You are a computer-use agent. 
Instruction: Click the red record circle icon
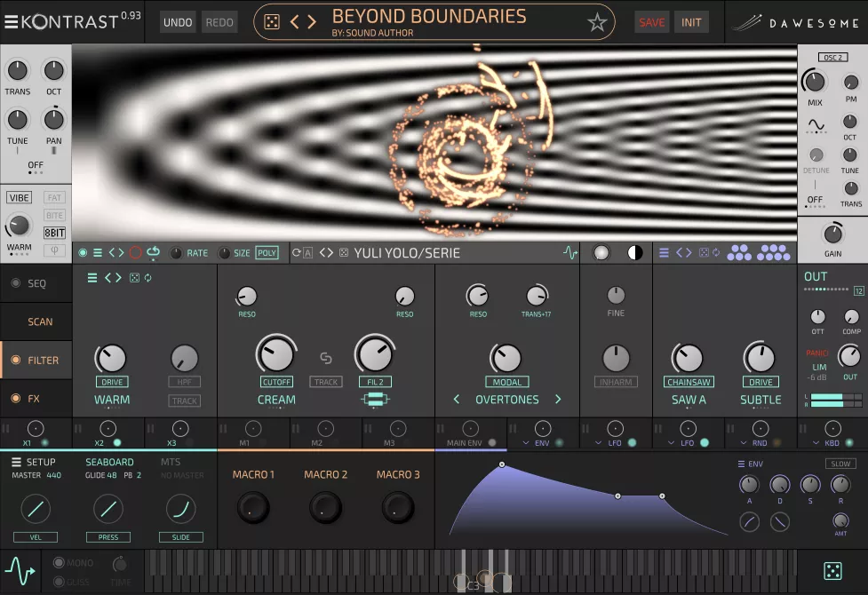pos(135,253)
